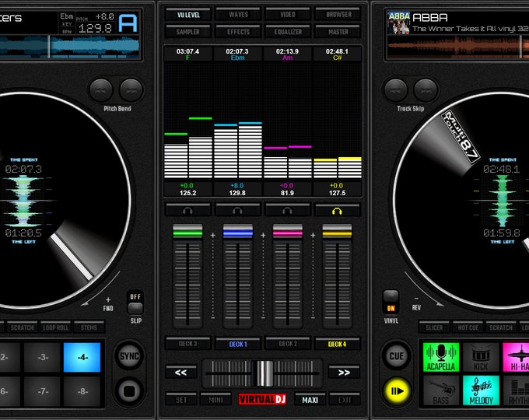
Task: Enable the Deck 3 headphone monitor icon
Action: point(187,211)
